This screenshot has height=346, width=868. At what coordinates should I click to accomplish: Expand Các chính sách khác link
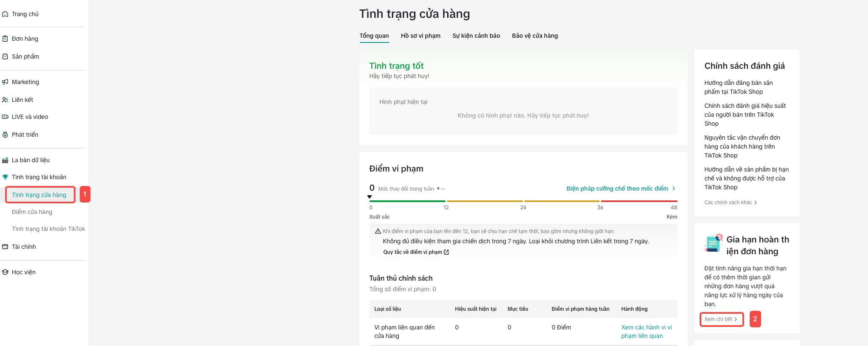coord(731,203)
